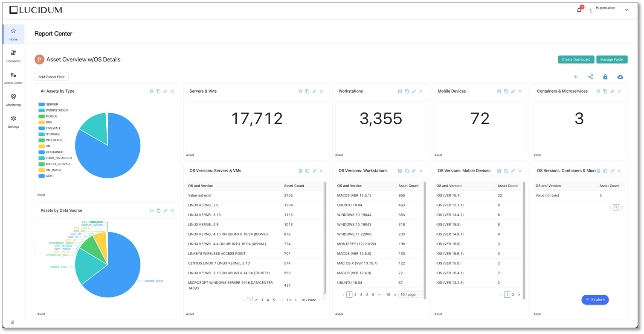Collapse the sidebar menu icon
Viewport: 644px width, 334px height.
pos(12,322)
